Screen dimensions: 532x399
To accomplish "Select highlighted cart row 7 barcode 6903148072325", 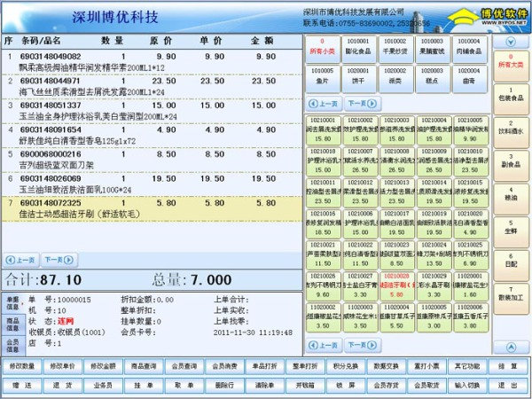I will click(x=152, y=208).
